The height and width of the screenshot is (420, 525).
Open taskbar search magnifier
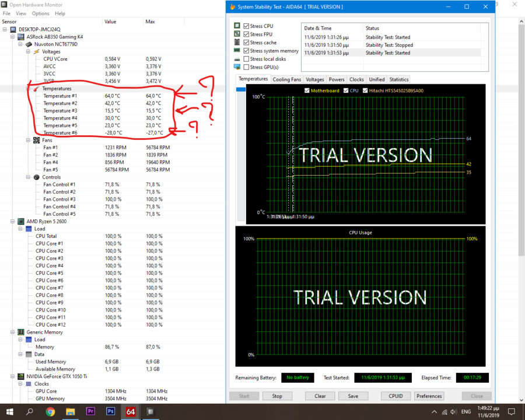click(x=30, y=412)
